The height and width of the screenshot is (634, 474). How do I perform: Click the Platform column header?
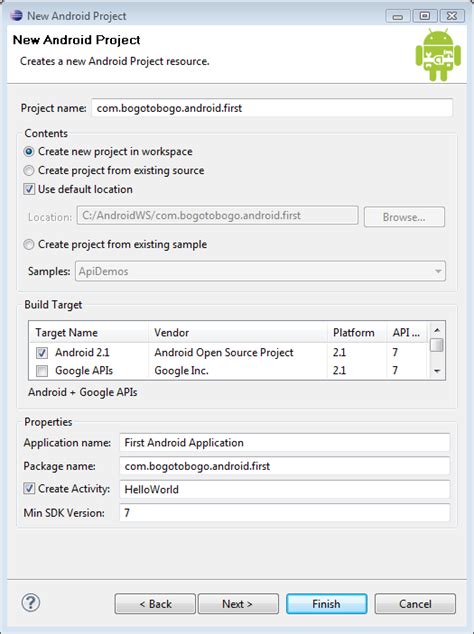click(x=357, y=332)
